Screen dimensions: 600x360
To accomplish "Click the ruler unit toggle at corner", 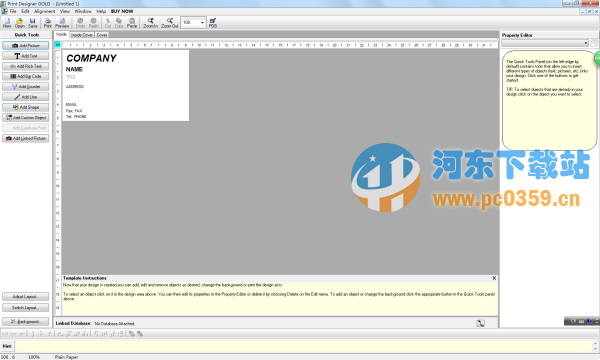I will [x=58, y=45].
